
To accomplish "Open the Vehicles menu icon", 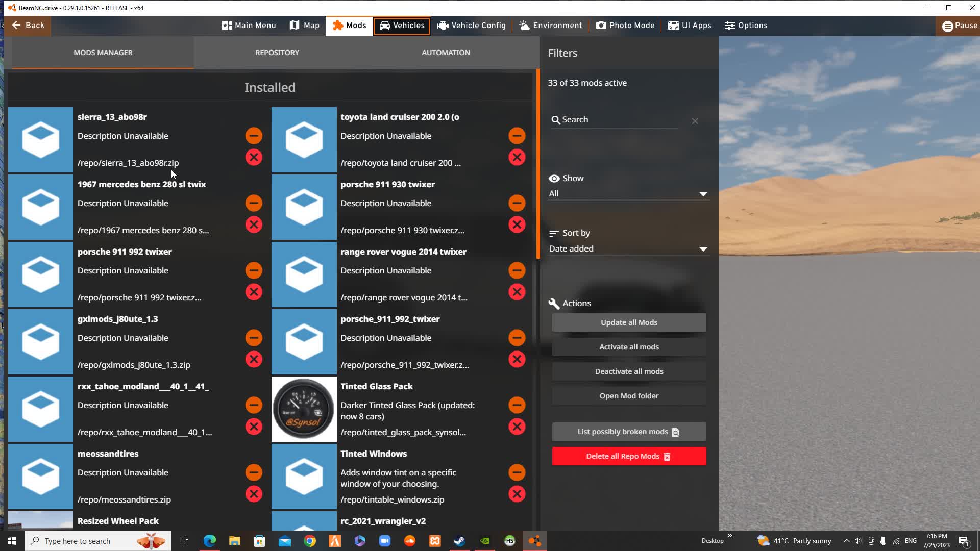I will pos(386,26).
